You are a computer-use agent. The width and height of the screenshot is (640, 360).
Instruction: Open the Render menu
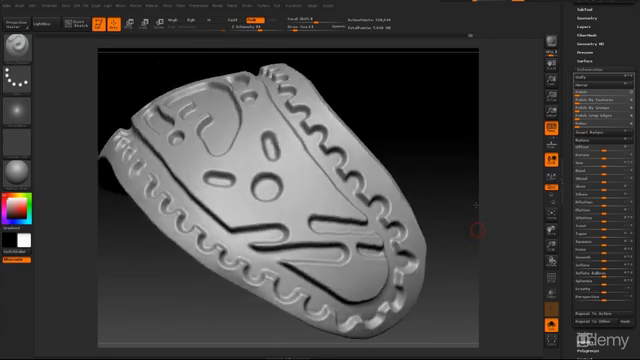coord(217,6)
